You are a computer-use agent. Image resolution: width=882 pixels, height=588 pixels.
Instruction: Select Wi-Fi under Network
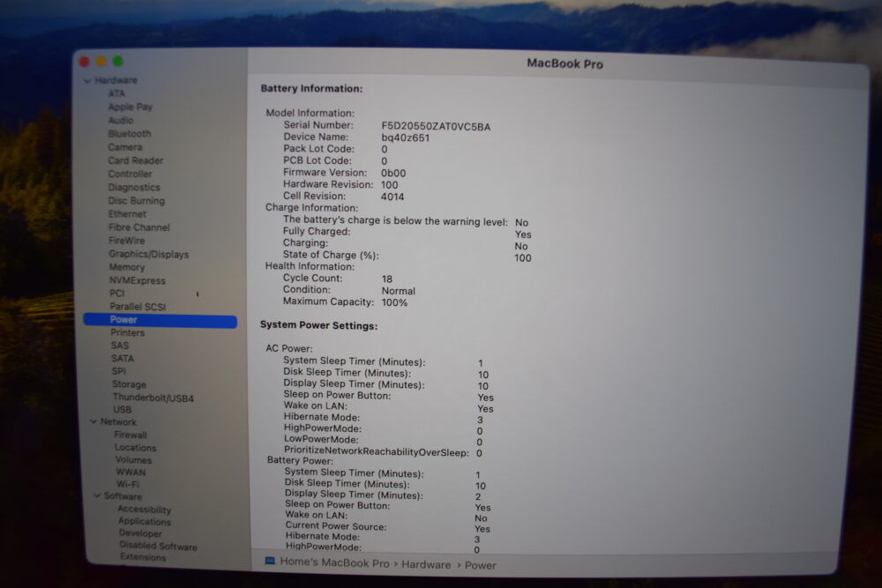tap(128, 485)
